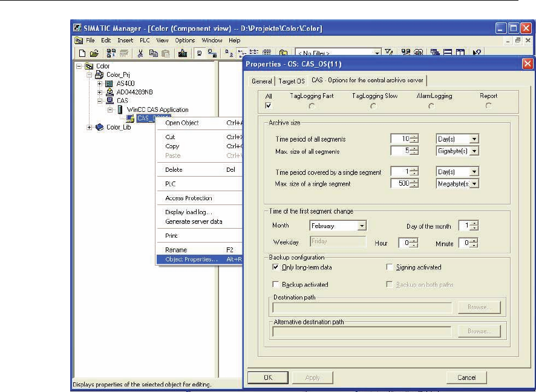Click the cascade windows toolbar icon
This screenshot has height=392, width=536.
[x=435, y=52]
